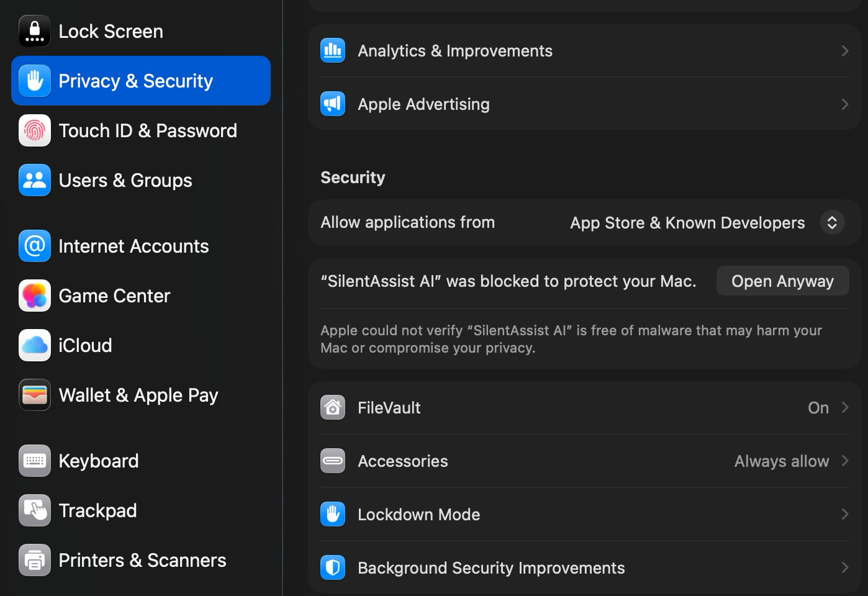The height and width of the screenshot is (596, 868).
Task: Click the Open Anyway button
Action: [x=782, y=281]
